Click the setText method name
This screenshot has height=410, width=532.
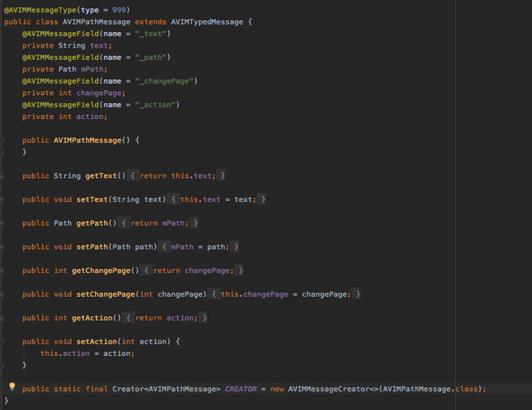(x=92, y=199)
